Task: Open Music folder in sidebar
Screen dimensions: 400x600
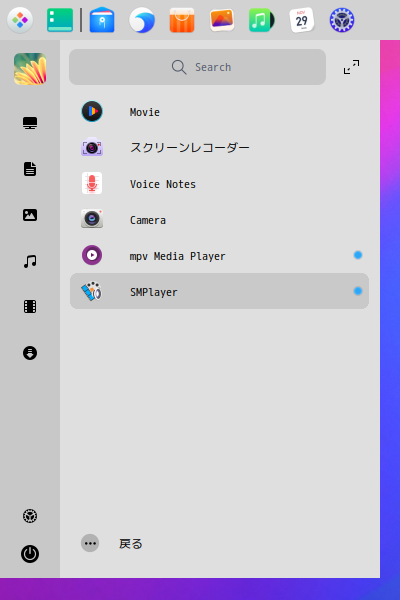Action: (x=30, y=261)
